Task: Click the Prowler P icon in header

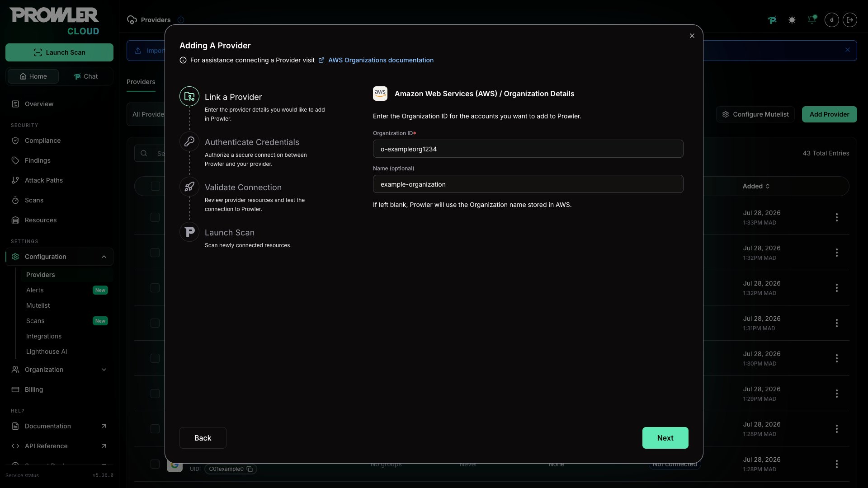Action: coord(772,20)
